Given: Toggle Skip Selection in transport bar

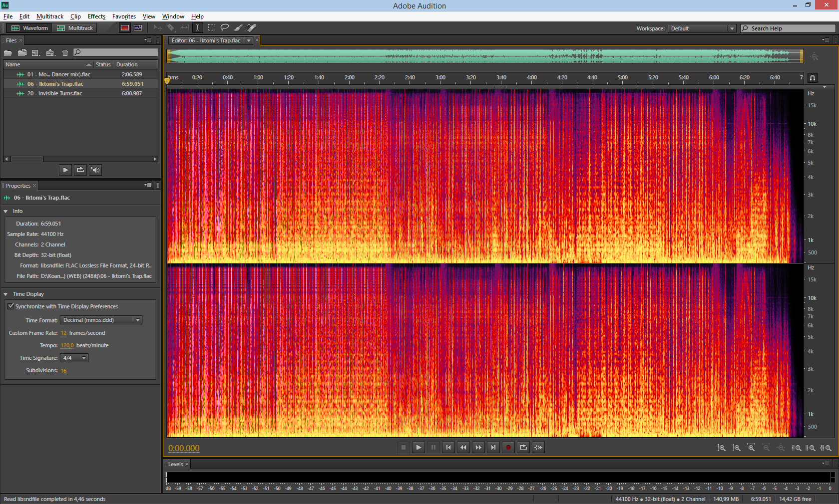Looking at the screenshot, I should pyautogui.click(x=538, y=448).
